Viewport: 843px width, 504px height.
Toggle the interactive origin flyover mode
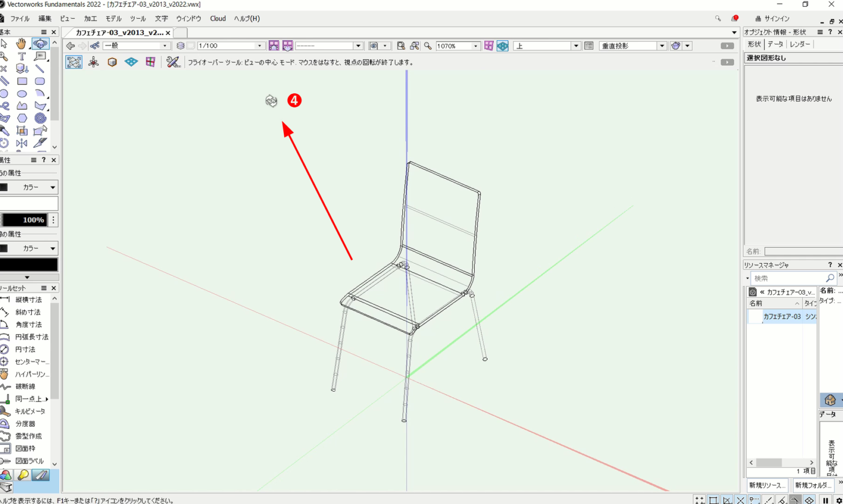(94, 62)
